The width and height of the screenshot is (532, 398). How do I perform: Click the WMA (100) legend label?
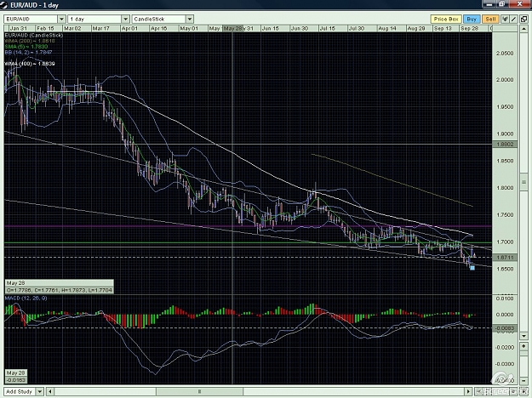[30, 64]
